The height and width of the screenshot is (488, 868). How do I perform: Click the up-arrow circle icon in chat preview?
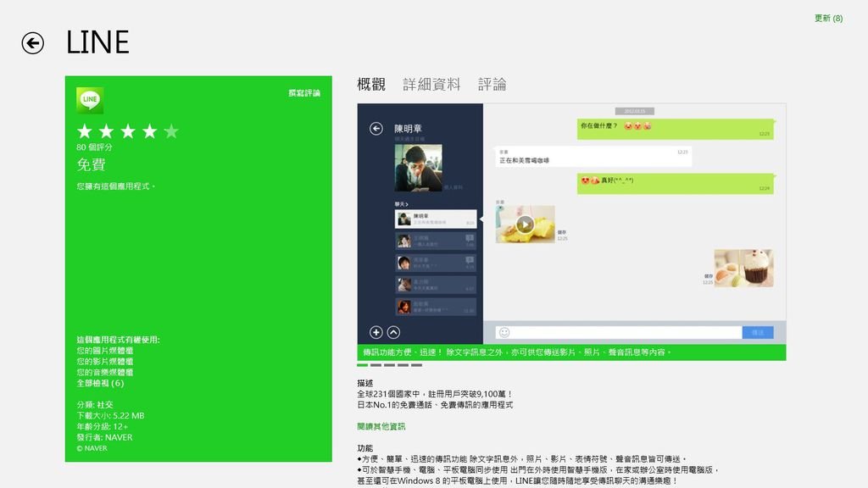pos(393,332)
